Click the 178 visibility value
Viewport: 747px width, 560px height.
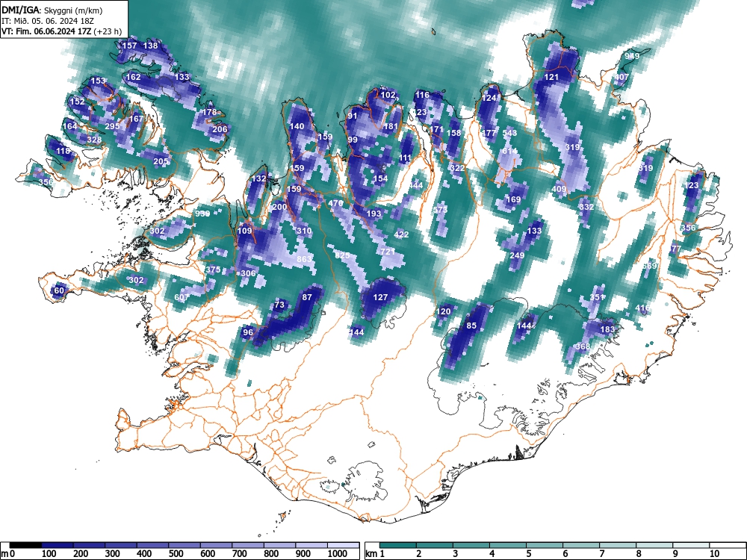click(210, 113)
